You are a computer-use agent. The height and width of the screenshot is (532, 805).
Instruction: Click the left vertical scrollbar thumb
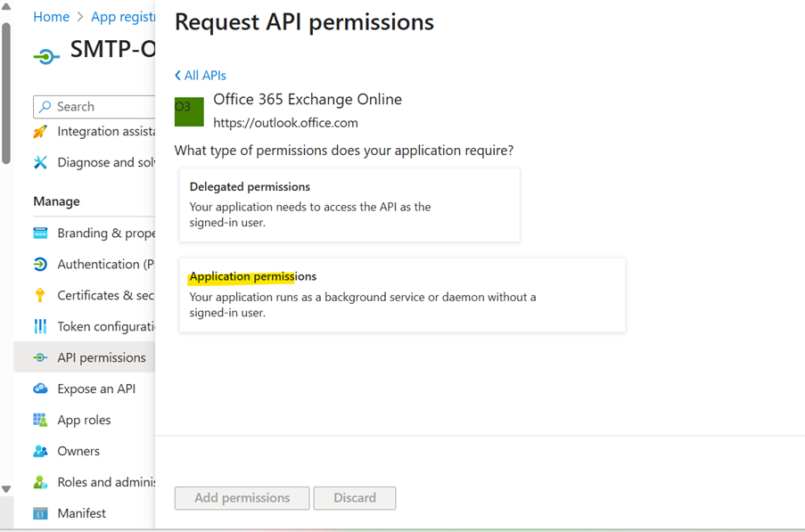(6, 94)
